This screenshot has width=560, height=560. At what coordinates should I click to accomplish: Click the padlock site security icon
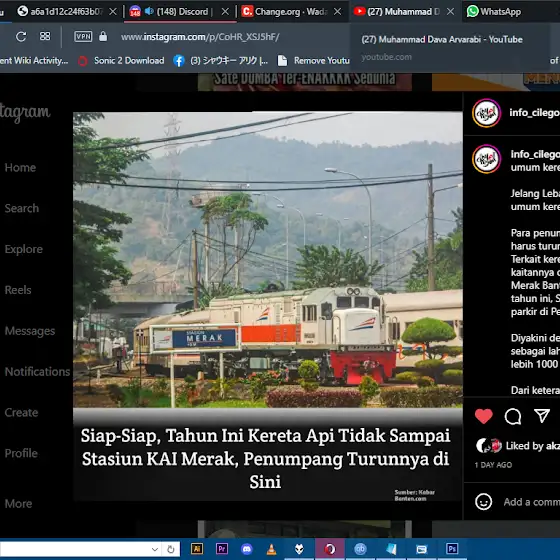[103, 36]
